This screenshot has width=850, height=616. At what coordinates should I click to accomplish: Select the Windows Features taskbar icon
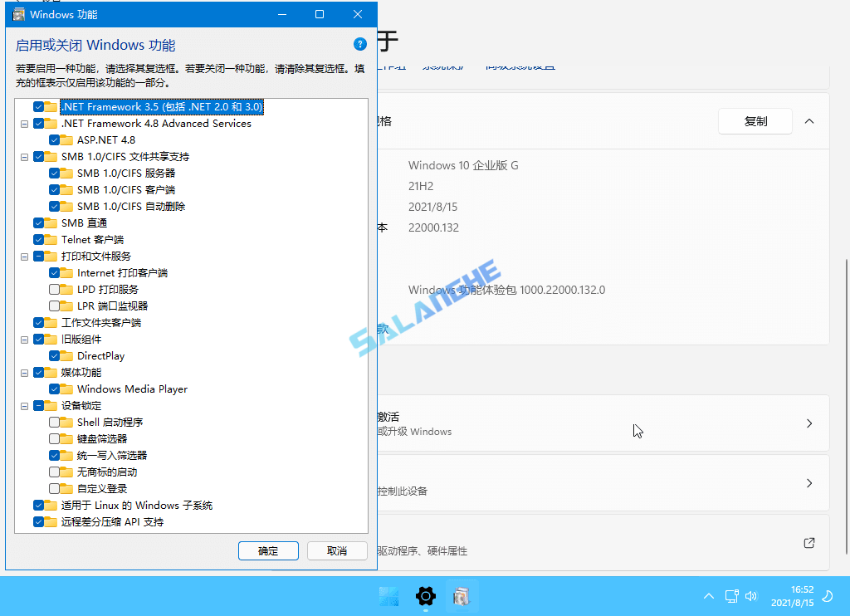point(462,596)
